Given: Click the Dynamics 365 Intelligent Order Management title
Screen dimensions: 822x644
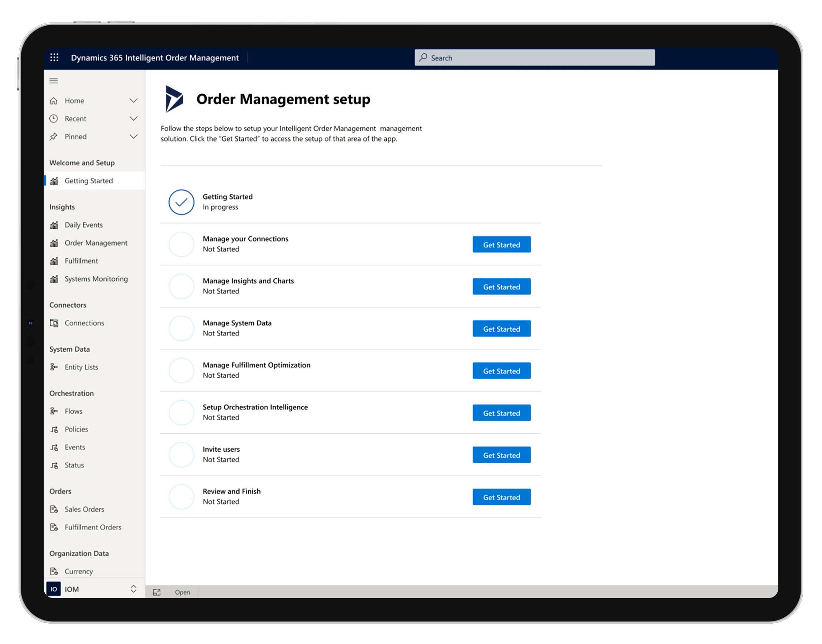Looking at the screenshot, I should [x=155, y=58].
